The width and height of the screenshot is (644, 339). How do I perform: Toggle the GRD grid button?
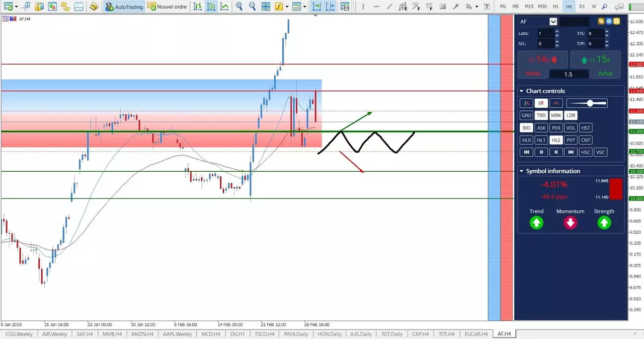(526, 115)
